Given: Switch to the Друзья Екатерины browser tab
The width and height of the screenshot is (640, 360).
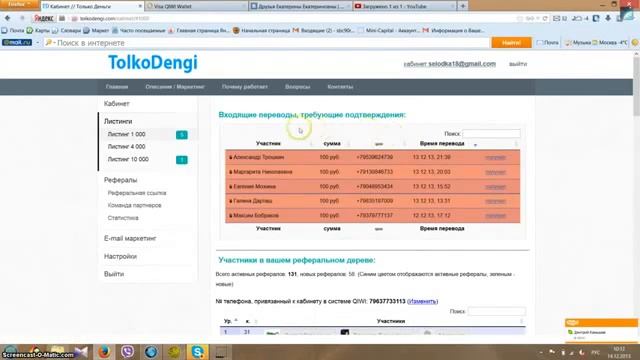Looking at the screenshot, I should pos(300,6).
